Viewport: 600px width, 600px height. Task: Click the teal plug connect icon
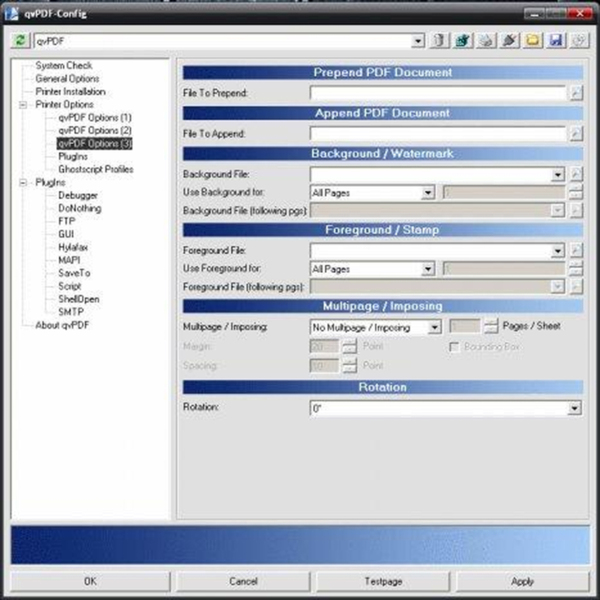pyautogui.click(x=463, y=40)
